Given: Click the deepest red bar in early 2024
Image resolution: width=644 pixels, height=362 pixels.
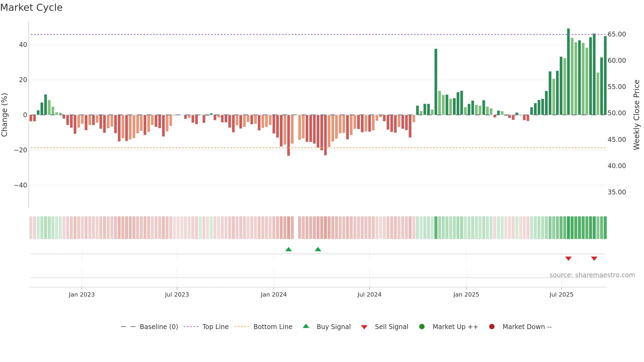Looking at the screenshot, I should tap(288, 135).
